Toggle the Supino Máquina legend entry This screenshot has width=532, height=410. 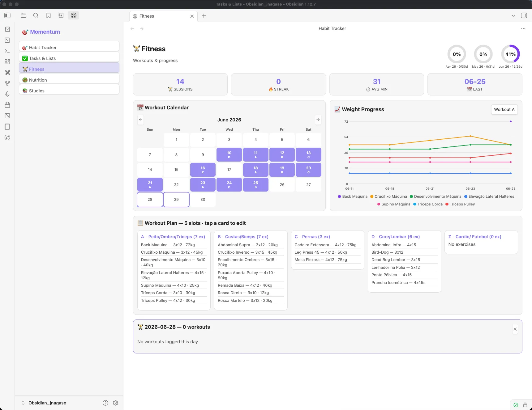[x=394, y=204]
